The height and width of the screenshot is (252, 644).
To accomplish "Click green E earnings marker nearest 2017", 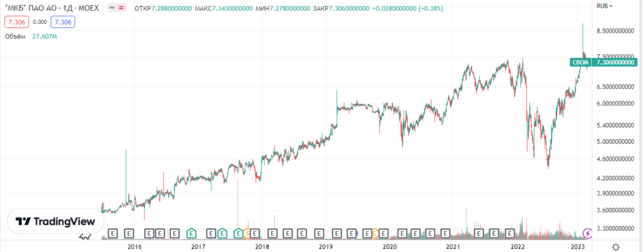I will 191,234.
